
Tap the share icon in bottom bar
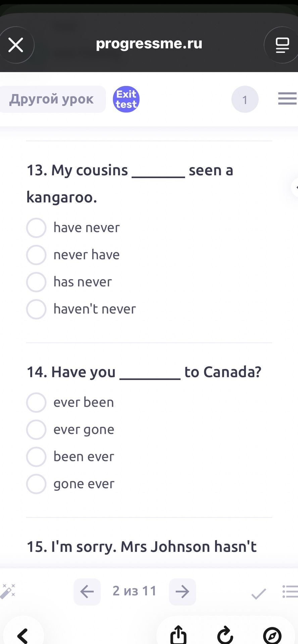coord(178,635)
